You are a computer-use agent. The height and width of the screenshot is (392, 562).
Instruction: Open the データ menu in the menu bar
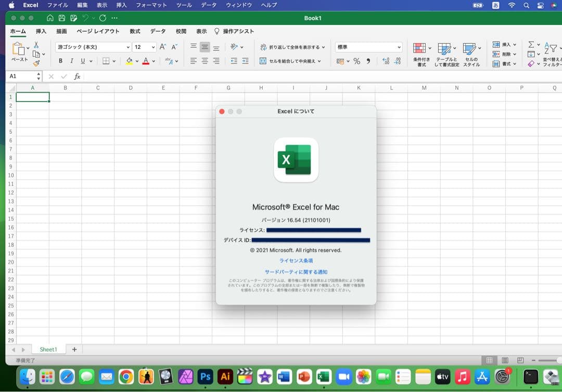[208, 5]
